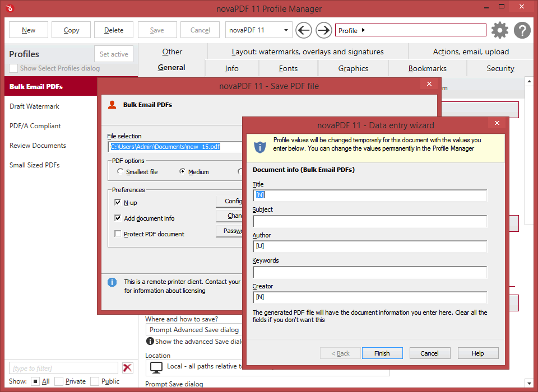Click the New profile button
This screenshot has width=538, height=392.
click(29, 30)
